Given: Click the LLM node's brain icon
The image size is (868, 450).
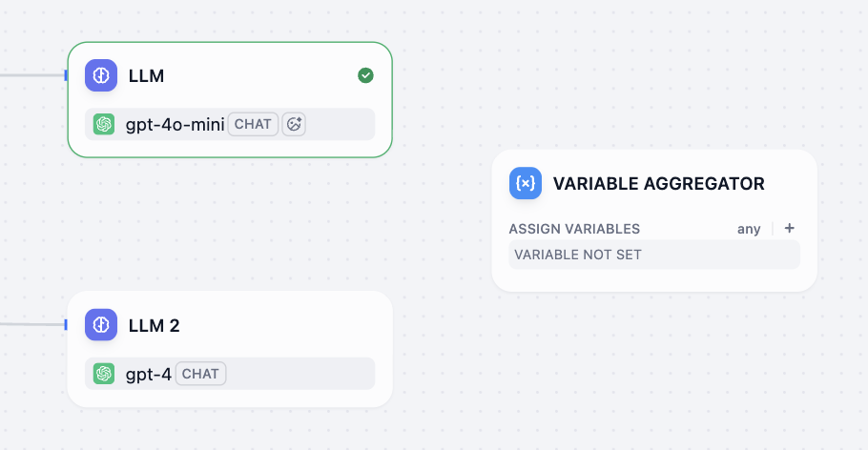Looking at the screenshot, I should pyautogui.click(x=101, y=75).
